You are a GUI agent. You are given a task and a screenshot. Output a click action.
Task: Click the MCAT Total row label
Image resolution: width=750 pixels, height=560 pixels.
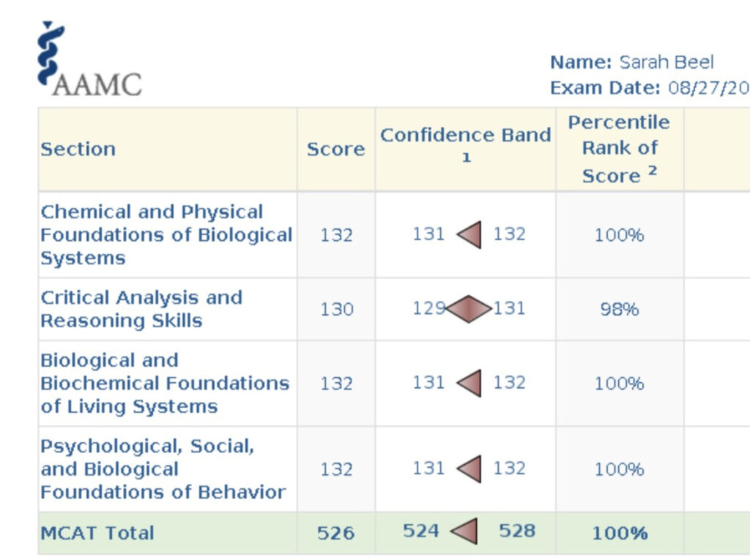pos(97,532)
